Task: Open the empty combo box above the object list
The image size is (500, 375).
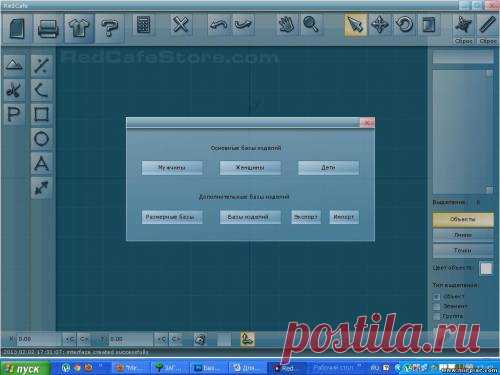Action: pyautogui.click(x=463, y=57)
